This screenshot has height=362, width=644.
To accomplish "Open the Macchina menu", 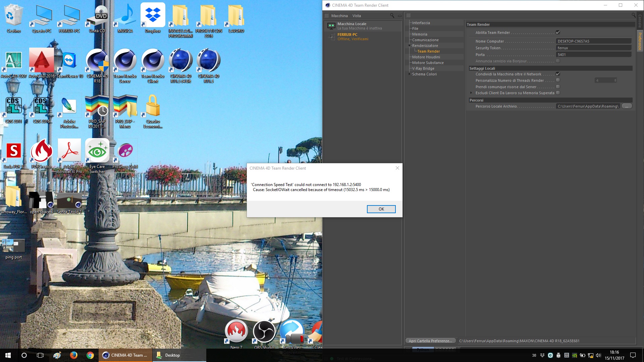I will pos(339,16).
